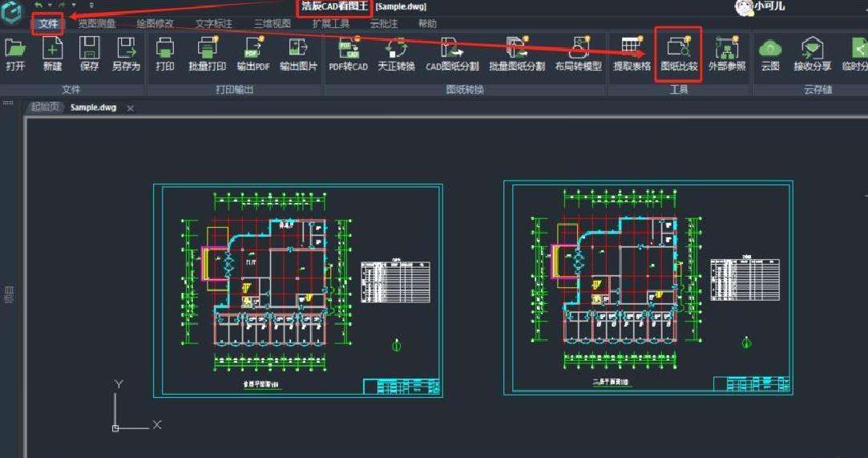
Task: Export an image with 输出图片
Action: click(298, 55)
